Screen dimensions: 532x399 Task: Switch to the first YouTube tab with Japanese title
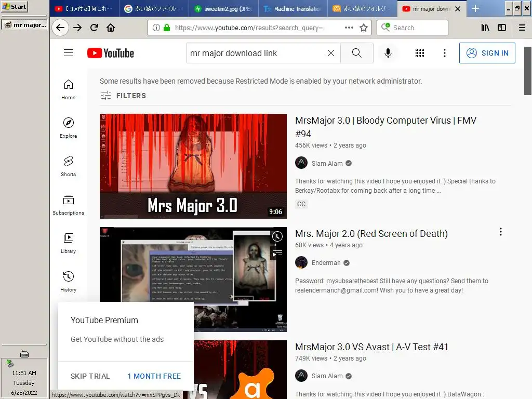(84, 9)
